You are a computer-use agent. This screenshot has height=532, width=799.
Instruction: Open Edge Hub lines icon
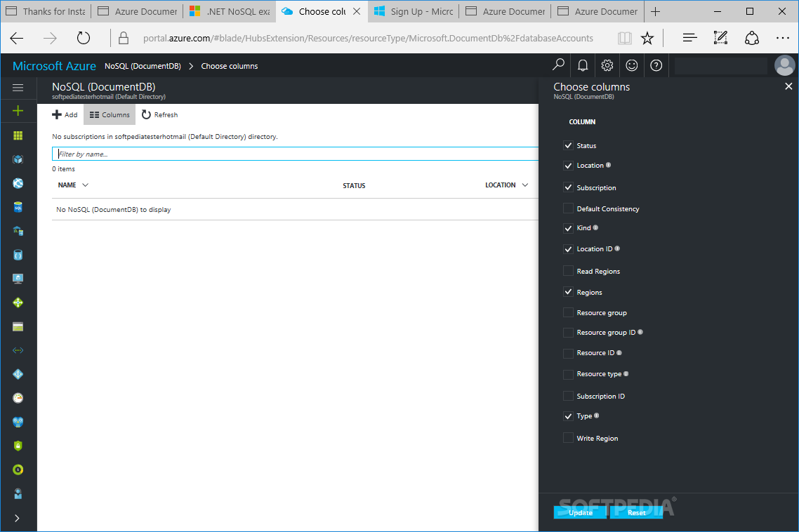[x=689, y=38]
